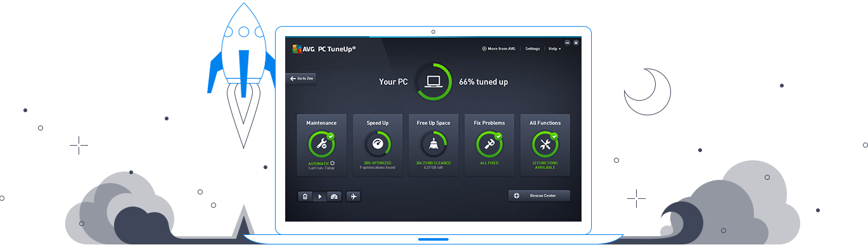Click Fix Problems wrench icon
The image size is (868, 247).
[x=489, y=144]
